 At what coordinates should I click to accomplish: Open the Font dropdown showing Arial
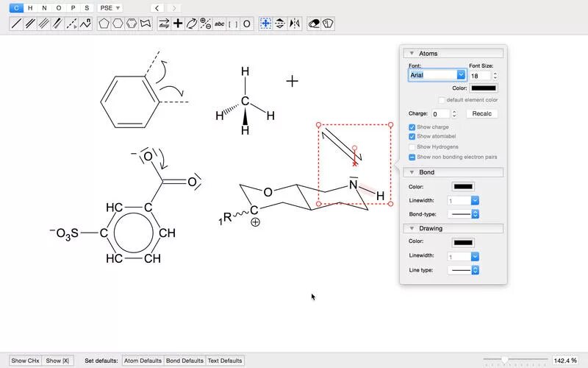tap(437, 75)
